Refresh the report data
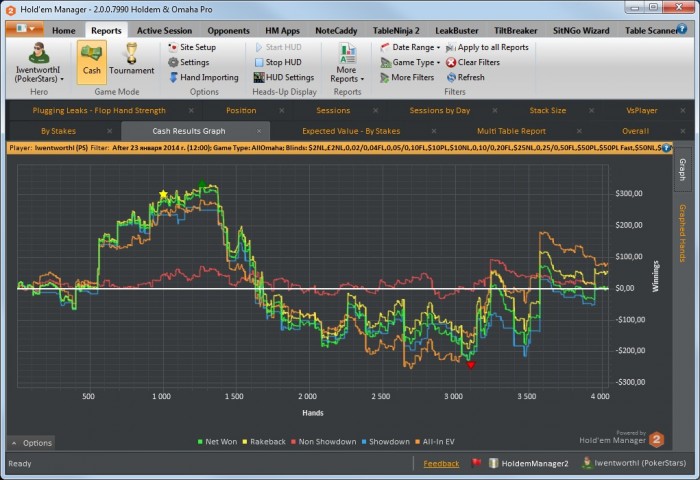 466,78
